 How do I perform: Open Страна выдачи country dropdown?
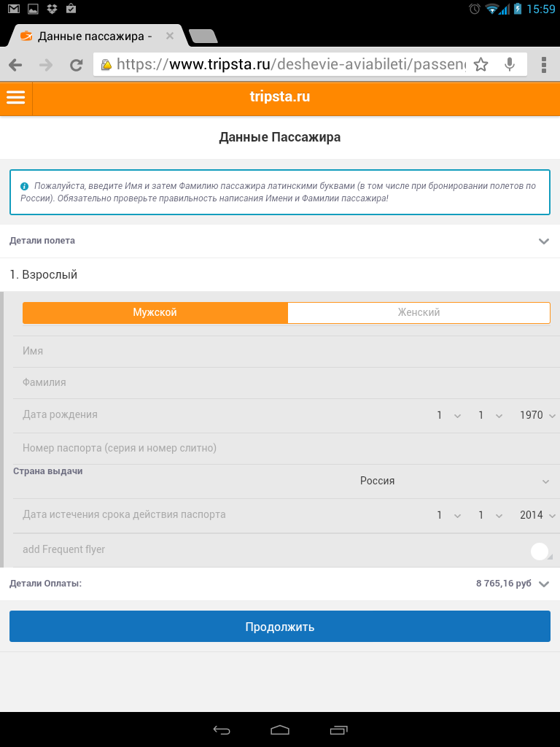[x=455, y=481]
